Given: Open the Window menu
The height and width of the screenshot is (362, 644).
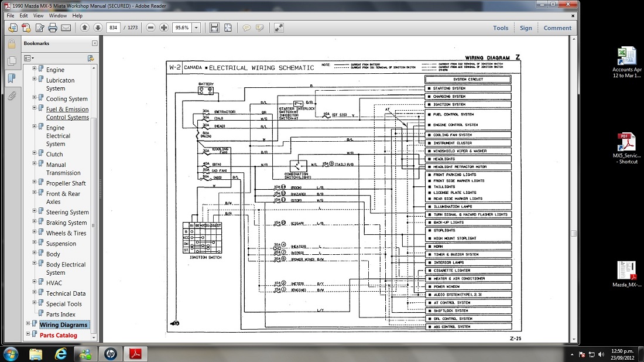Looking at the screenshot, I should point(58,16).
